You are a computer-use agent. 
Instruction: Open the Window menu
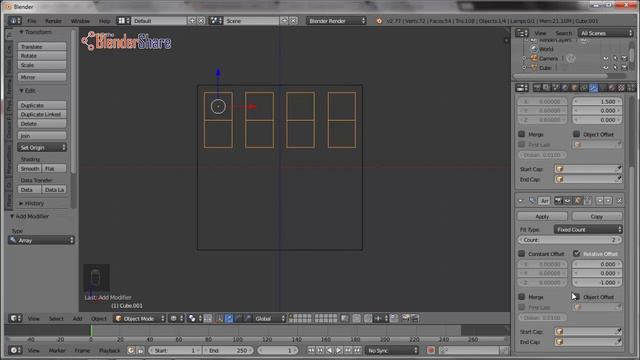[80, 21]
